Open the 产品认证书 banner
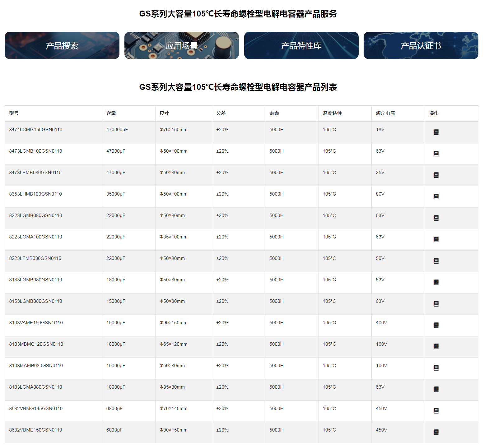This screenshot has width=484, height=448. click(421, 46)
